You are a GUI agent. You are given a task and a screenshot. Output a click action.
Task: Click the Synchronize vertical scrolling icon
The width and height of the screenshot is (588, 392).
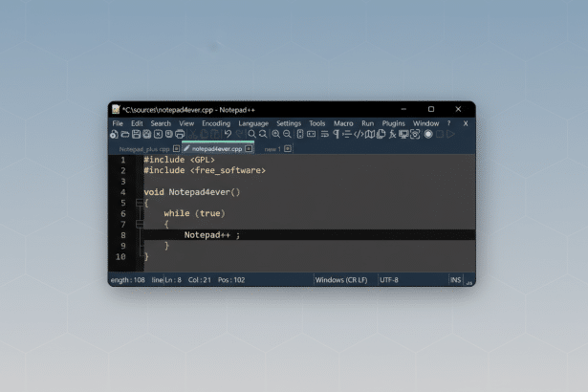pyautogui.click(x=300, y=134)
